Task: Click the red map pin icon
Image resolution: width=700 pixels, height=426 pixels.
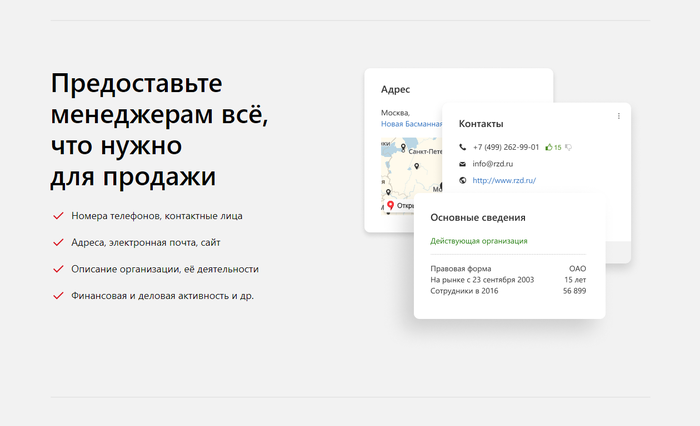Action: pyautogui.click(x=390, y=205)
